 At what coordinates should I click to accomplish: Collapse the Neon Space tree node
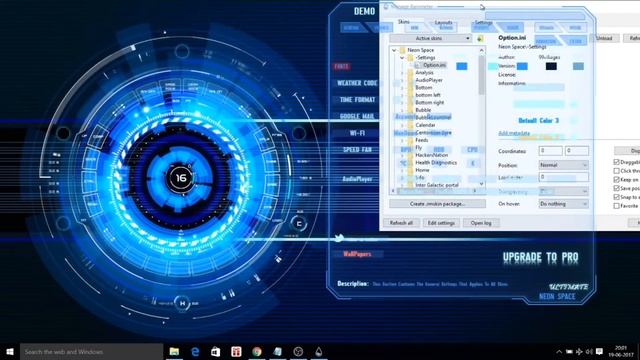[x=394, y=50]
